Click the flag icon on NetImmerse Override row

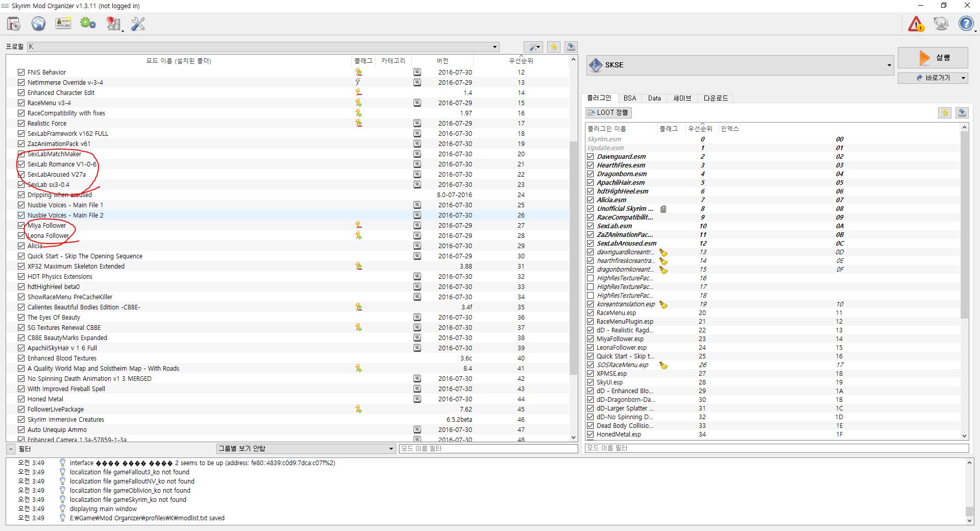(358, 82)
